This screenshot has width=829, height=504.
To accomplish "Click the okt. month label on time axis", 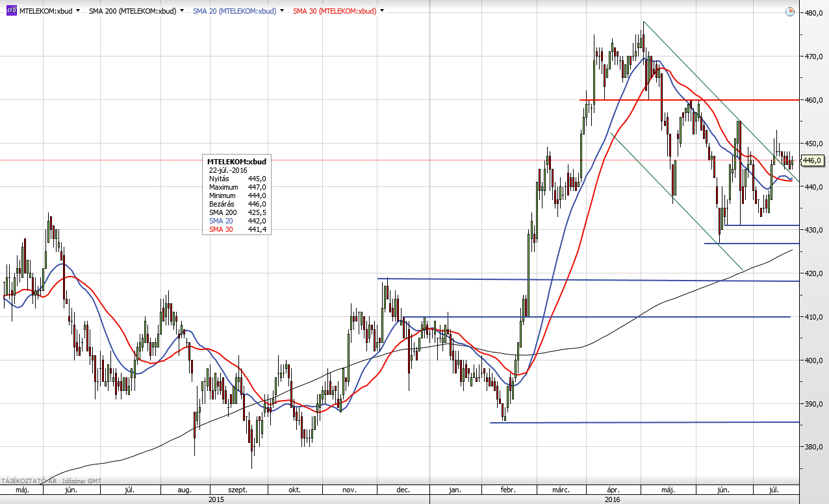I will [x=293, y=490].
